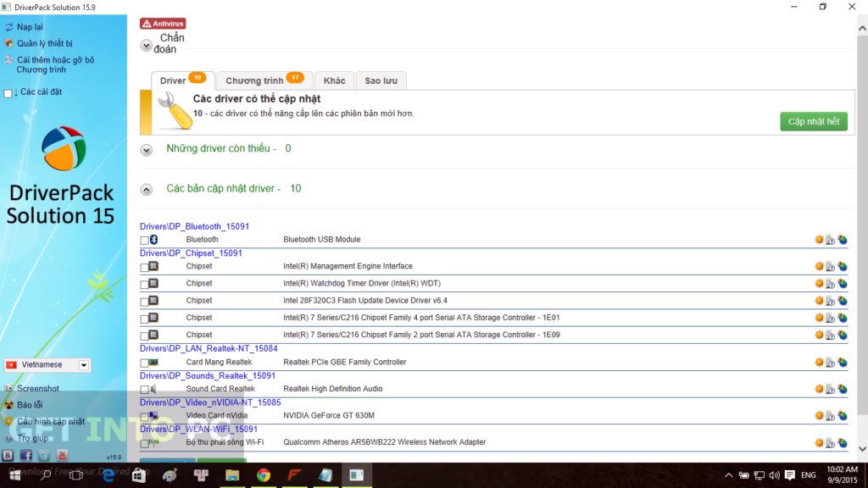The image size is (868, 488).
Task: Click the red Antivirus warning badge
Action: [x=163, y=23]
